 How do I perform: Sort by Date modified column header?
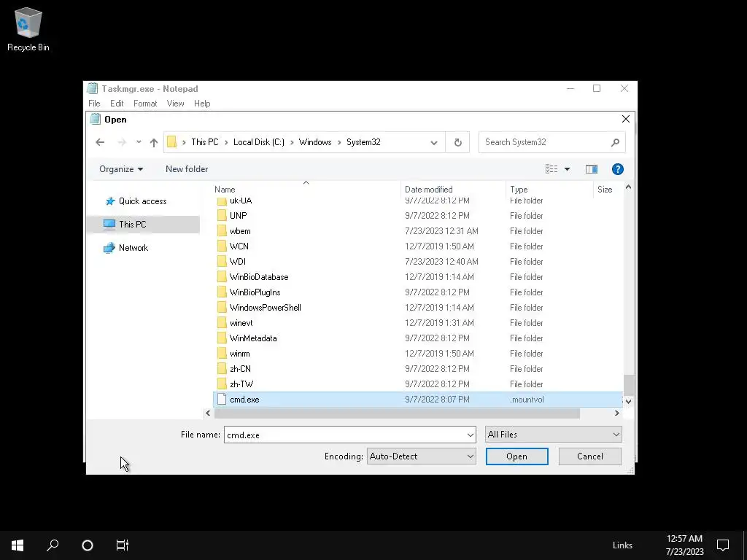(453, 189)
